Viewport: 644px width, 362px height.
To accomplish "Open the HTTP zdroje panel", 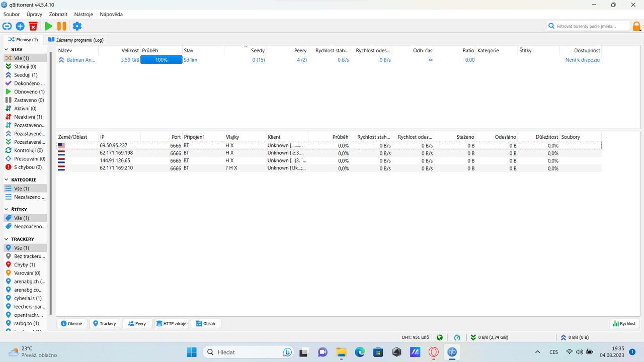I will tap(172, 323).
